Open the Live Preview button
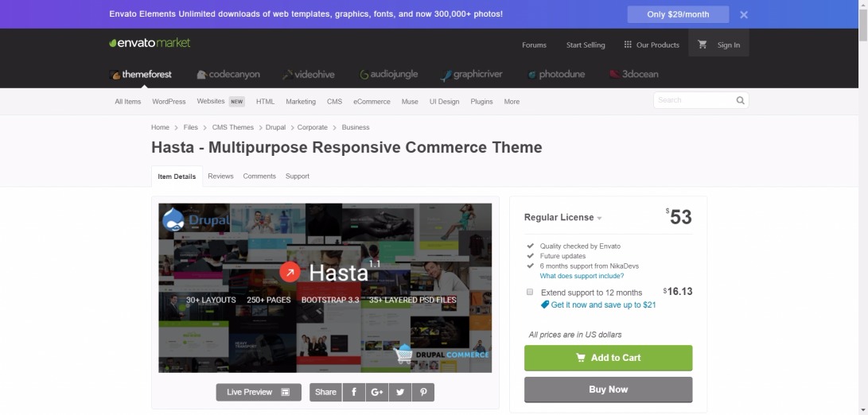The image size is (868, 415). pos(259,392)
